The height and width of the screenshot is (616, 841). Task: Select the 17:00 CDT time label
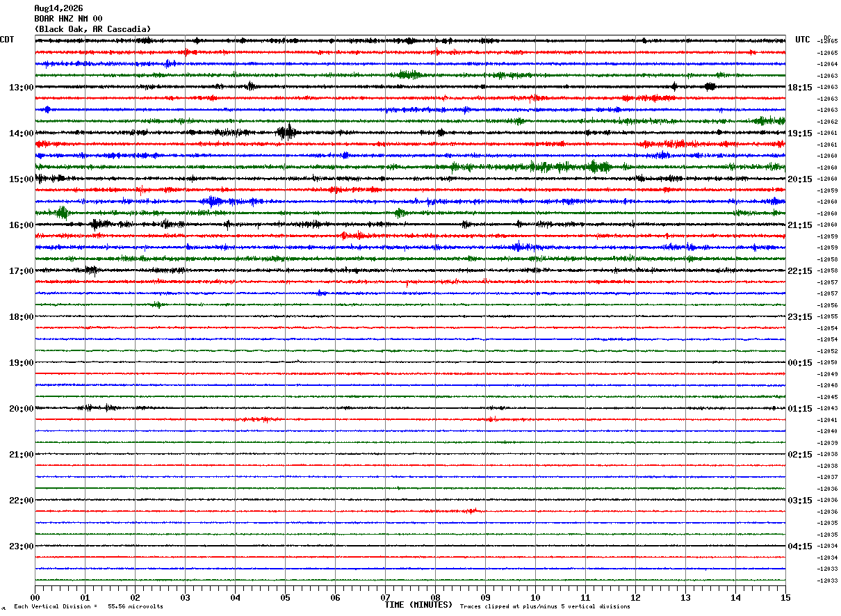[x=22, y=271]
